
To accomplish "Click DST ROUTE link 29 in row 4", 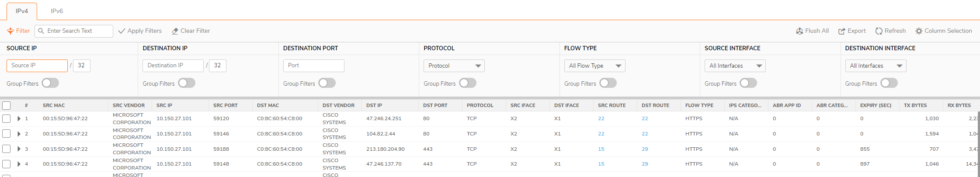I will click(645, 164).
